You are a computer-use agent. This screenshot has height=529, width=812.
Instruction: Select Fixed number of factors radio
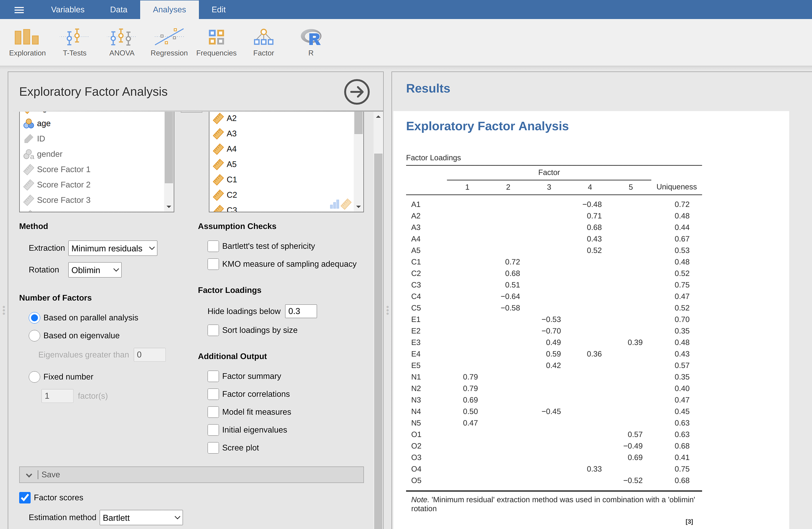click(35, 377)
